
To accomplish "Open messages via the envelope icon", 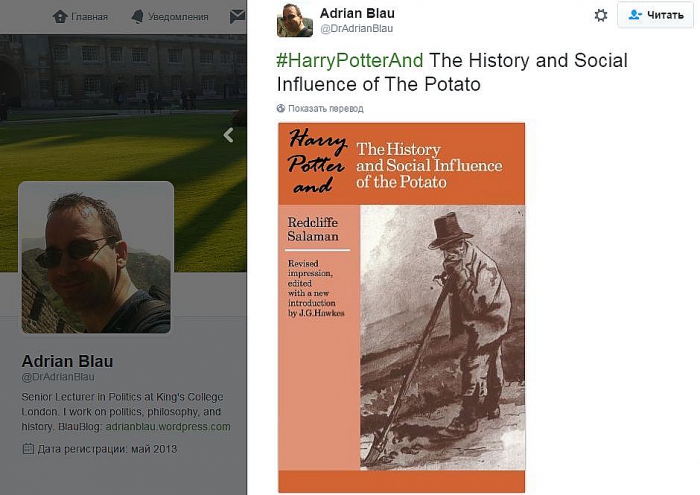I will coord(237,17).
